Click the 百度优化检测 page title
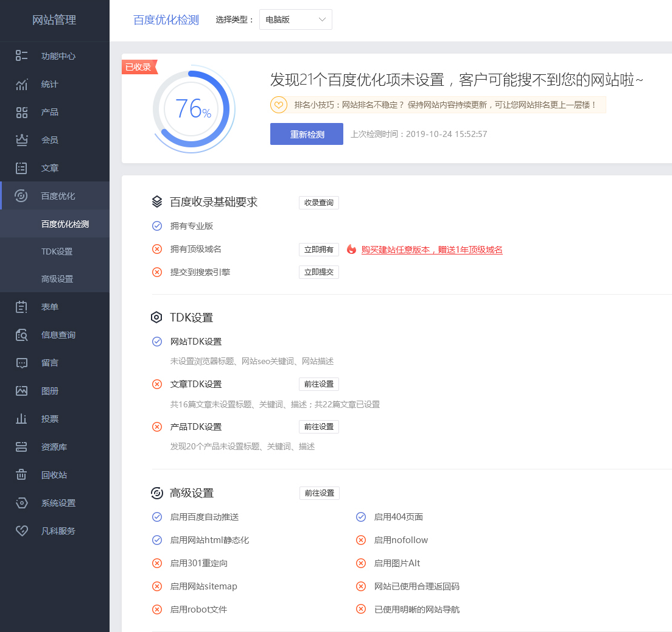Image resolution: width=672 pixels, height=632 pixels. pyautogui.click(x=166, y=19)
